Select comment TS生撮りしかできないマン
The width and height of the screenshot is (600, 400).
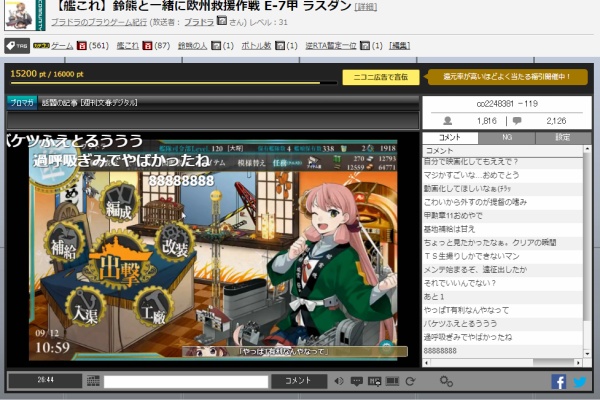[x=503, y=256]
